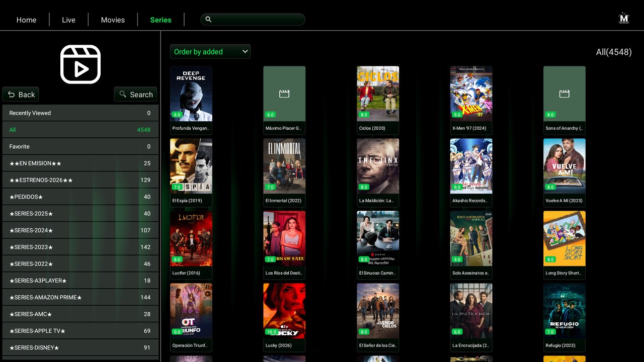
Task: Select the Refugio (2023) poster
Action: click(565, 311)
